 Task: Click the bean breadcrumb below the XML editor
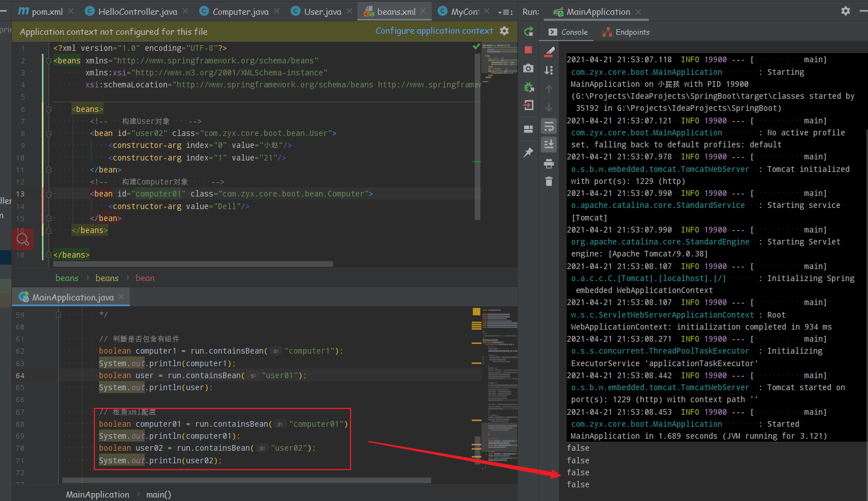(x=145, y=278)
